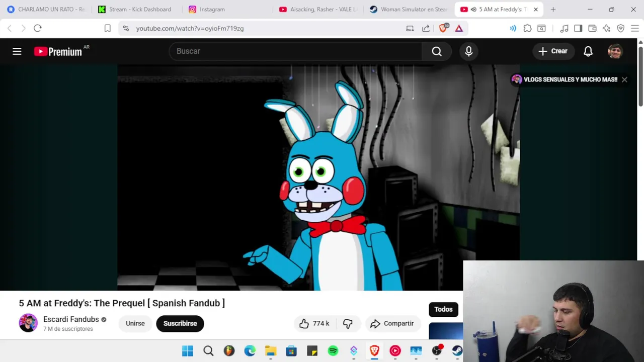
Task: Open the Brave main menu
Action: click(634, 28)
